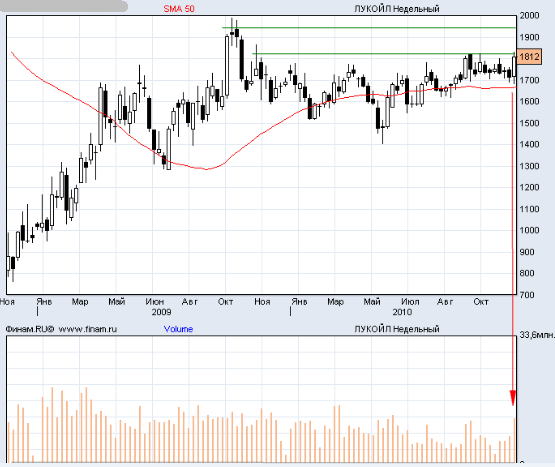This screenshot has height=467, width=555.
Task: Click the 1500 price axis label
Action: click(x=529, y=123)
